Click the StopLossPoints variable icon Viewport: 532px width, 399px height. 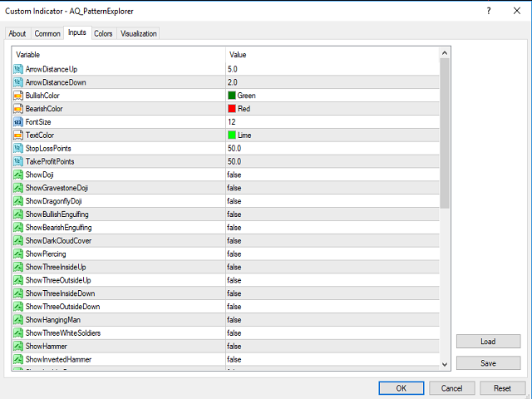click(x=18, y=148)
